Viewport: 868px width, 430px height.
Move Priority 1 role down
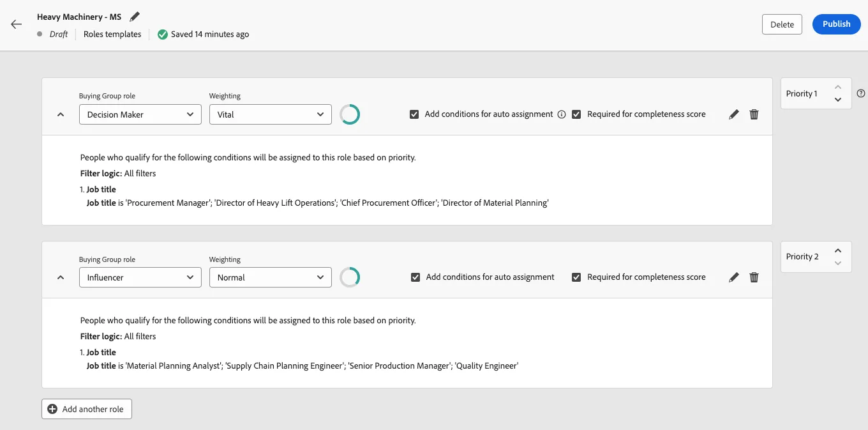pos(838,100)
